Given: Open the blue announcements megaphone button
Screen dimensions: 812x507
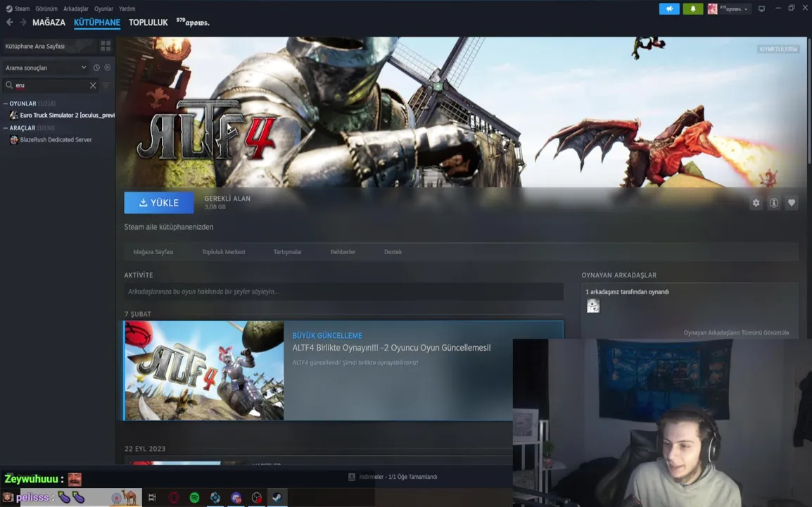Looking at the screenshot, I should 669,9.
